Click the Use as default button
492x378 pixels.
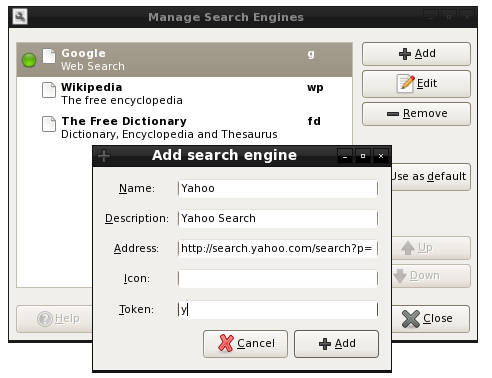431,176
